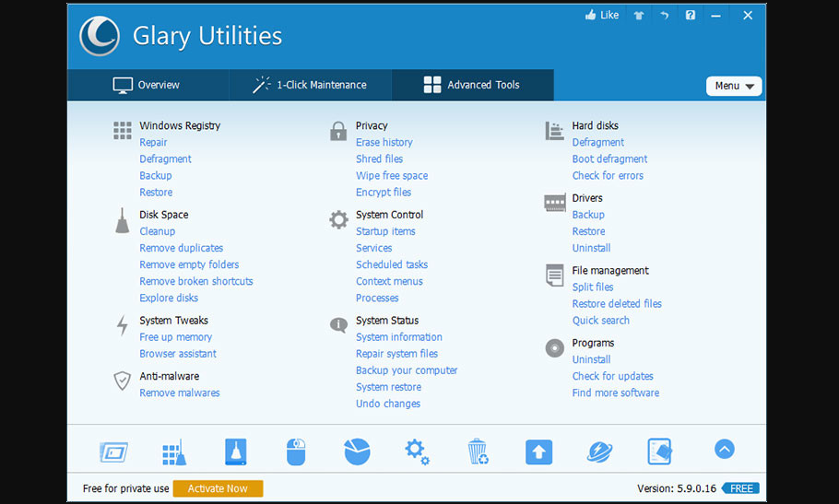839x504 pixels.
Task: Open Remove malwares link
Action: coord(180,393)
